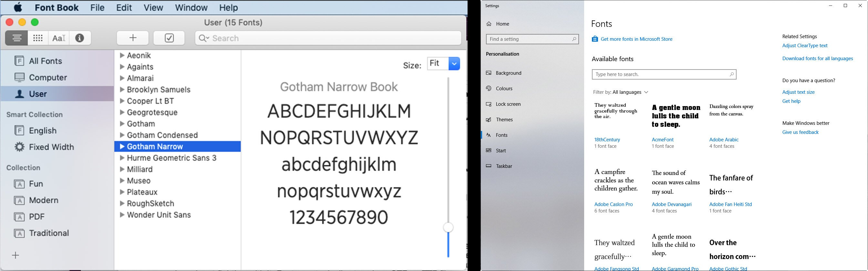868x271 pixels.
Task: Add a font with the plus button
Action: 133,38
